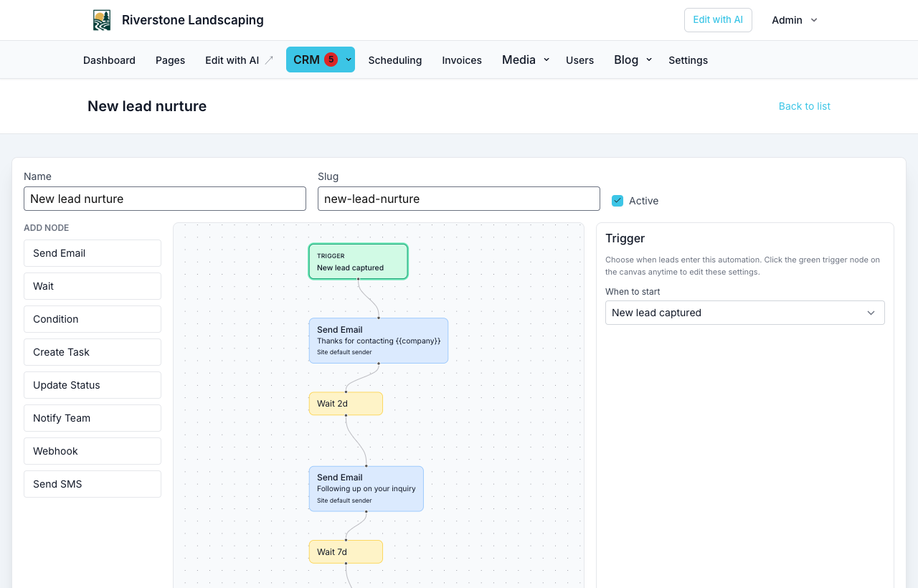
Task: Add a Notify Team node
Action: (x=93, y=418)
